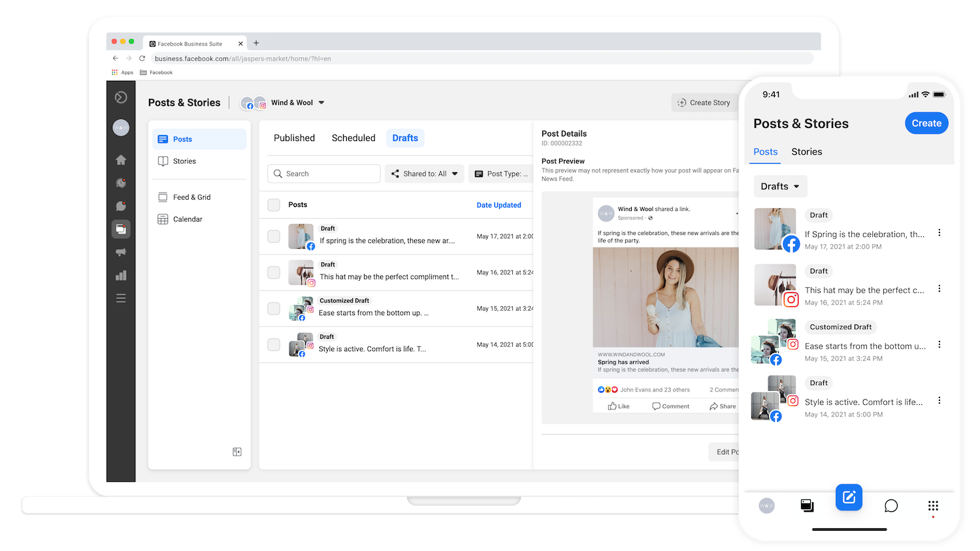Check the Customized Draft row checkbox

[273, 308]
